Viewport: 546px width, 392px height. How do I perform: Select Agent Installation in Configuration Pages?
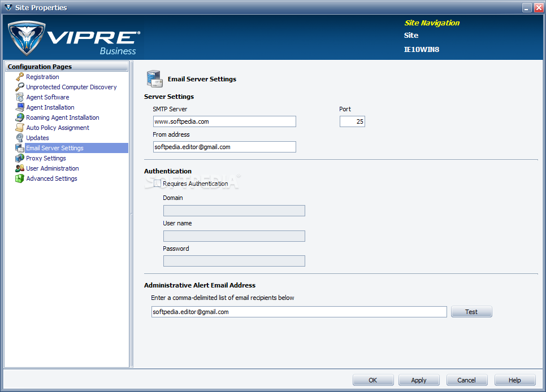[50, 107]
